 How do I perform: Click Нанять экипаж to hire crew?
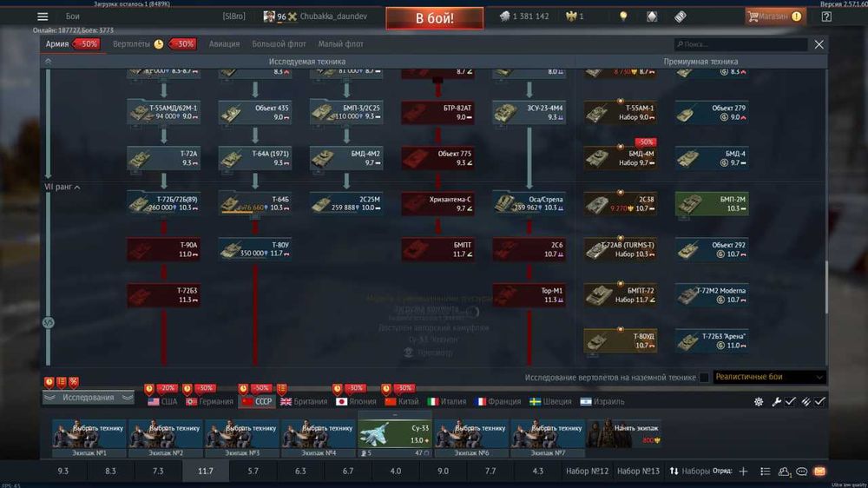point(624,433)
